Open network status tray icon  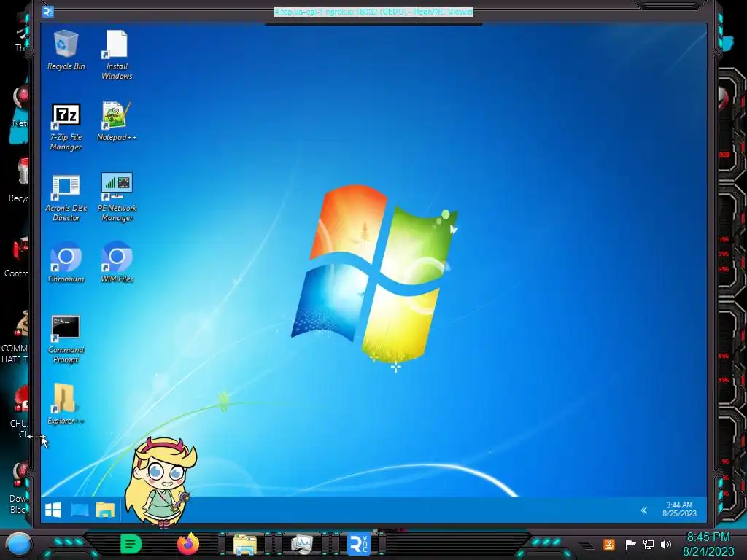(x=649, y=544)
